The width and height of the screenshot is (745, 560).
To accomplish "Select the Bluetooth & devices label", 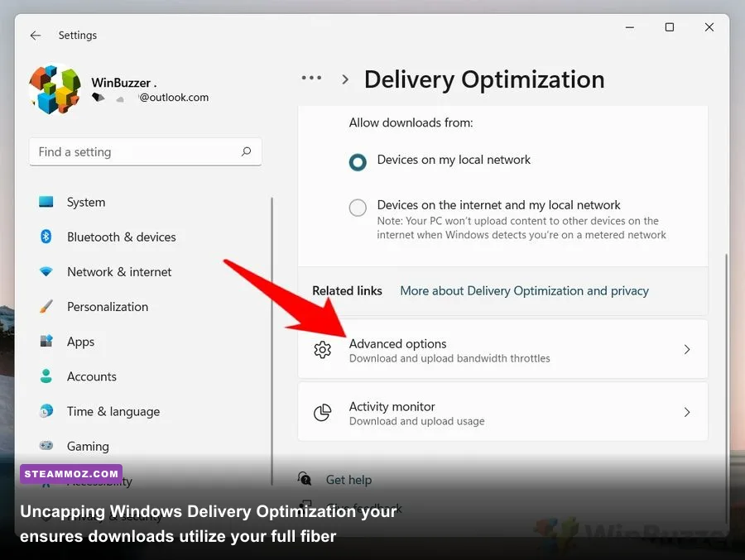I will coord(122,237).
